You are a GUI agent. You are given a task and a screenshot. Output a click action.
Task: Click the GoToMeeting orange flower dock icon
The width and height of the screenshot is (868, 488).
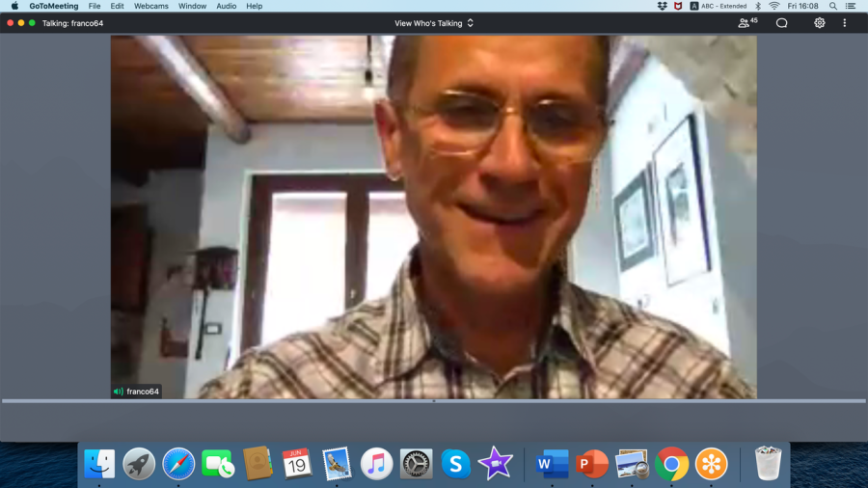click(x=713, y=464)
